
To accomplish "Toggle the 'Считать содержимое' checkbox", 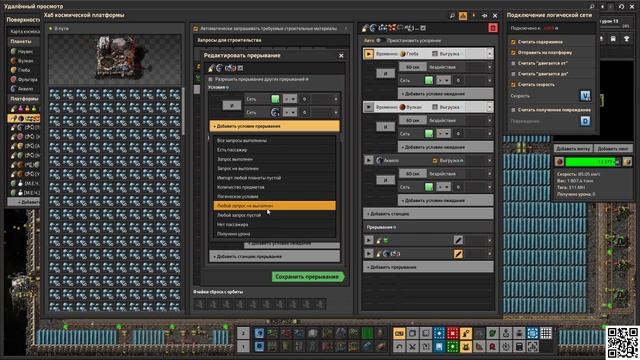I will 513,42.
